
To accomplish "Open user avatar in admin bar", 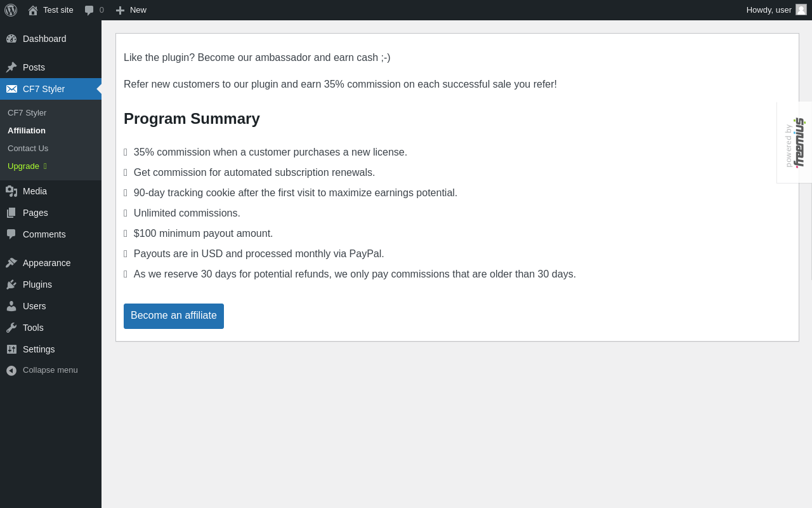I will (801, 10).
